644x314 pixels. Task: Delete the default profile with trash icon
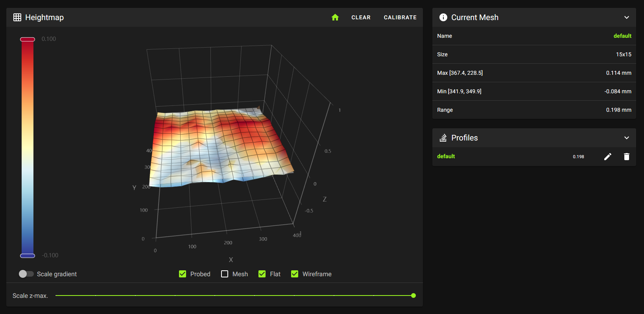(x=627, y=157)
